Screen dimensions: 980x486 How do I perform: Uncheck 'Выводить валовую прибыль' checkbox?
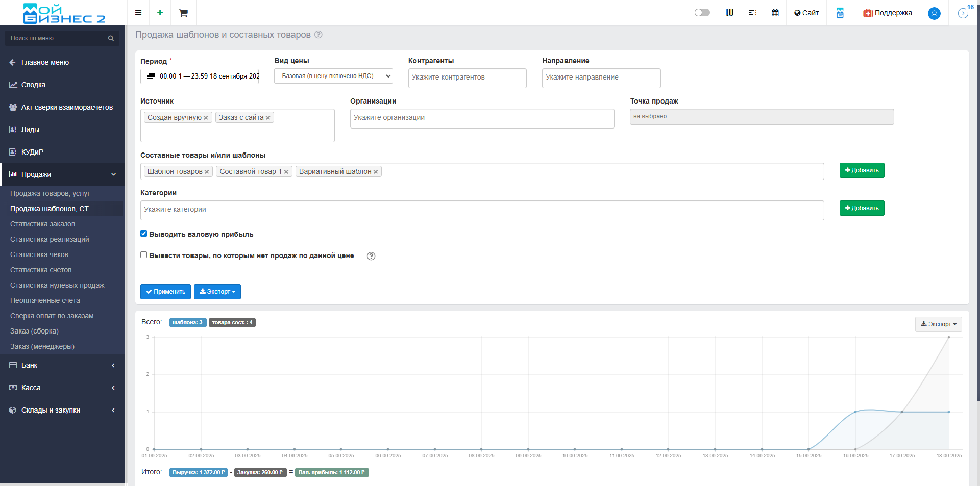point(144,234)
